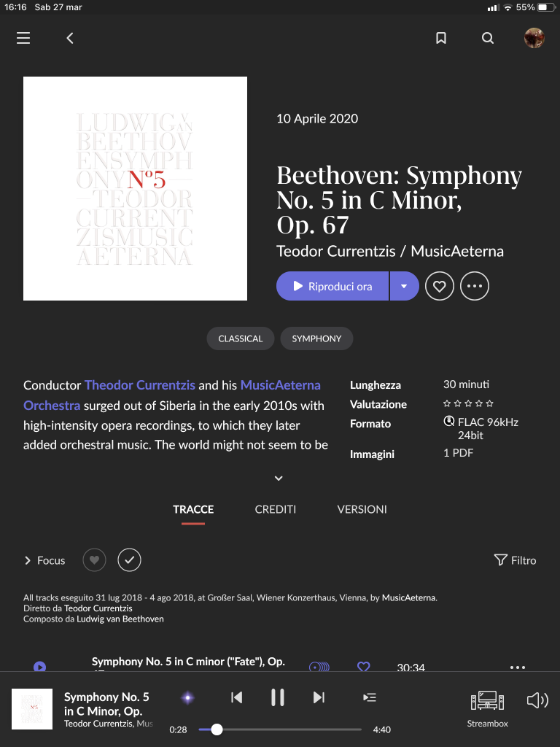Open bookmarks from the top bar

click(441, 38)
